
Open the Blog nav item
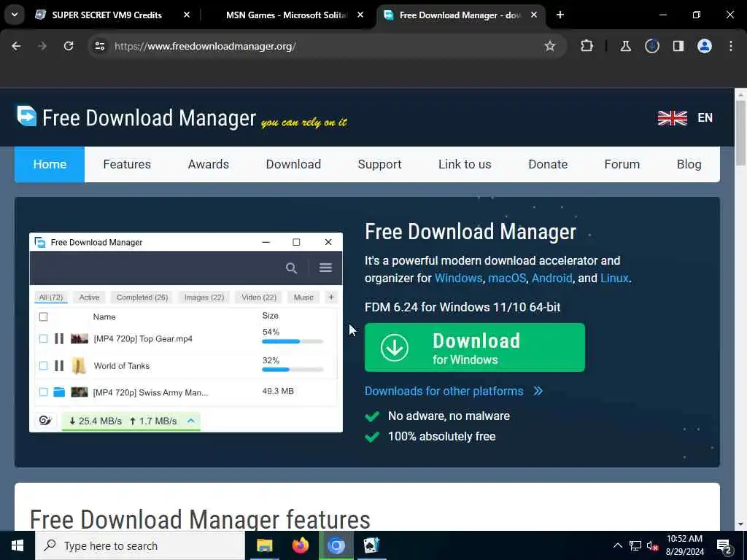tap(689, 164)
